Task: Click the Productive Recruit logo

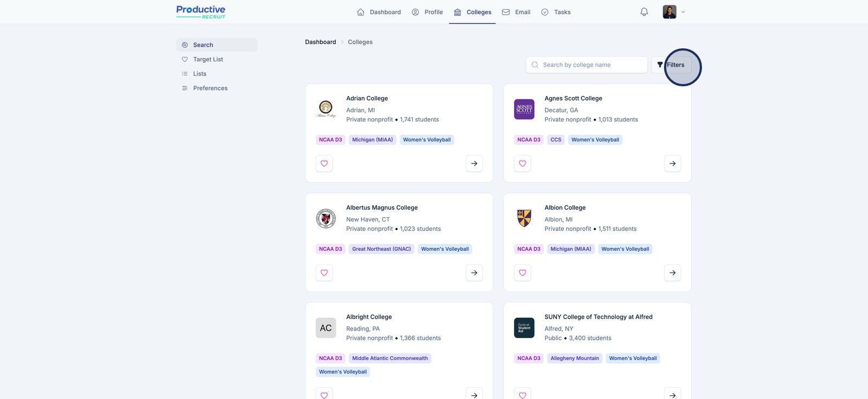Action: 201,12
